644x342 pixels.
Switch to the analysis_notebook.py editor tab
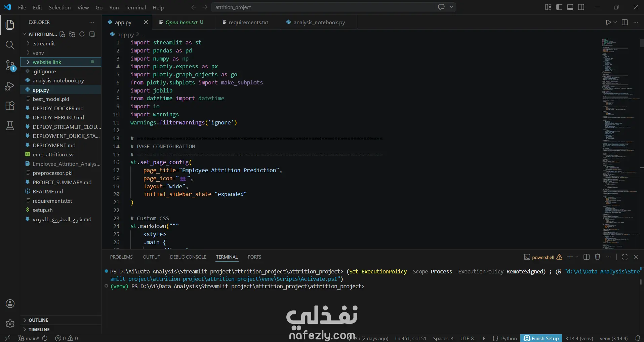[x=318, y=22]
